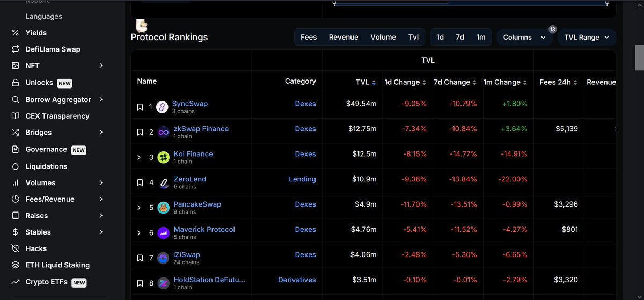Viewport: 644px width, 300px height.
Task: Bookmark the SyncSwap row
Action: tap(140, 107)
